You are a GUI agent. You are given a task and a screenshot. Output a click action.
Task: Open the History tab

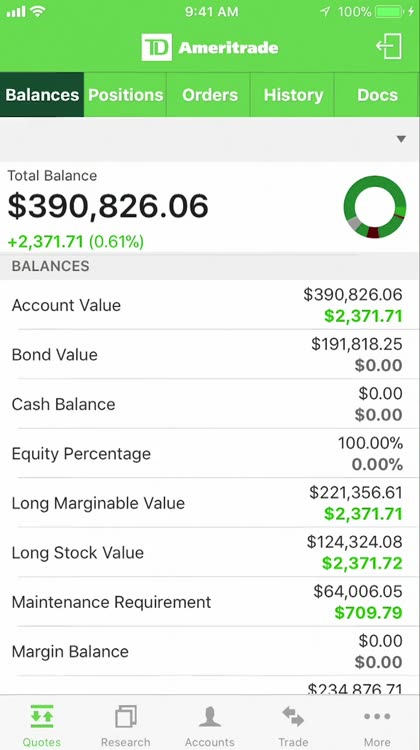(x=293, y=95)
